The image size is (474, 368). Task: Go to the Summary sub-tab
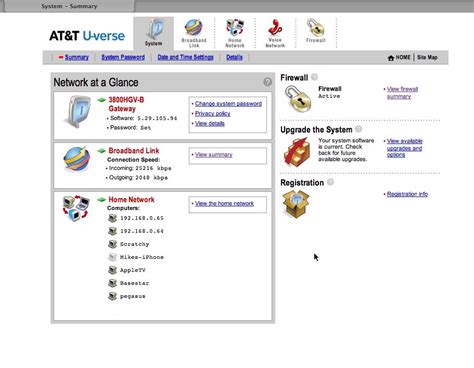pos(77,57)
